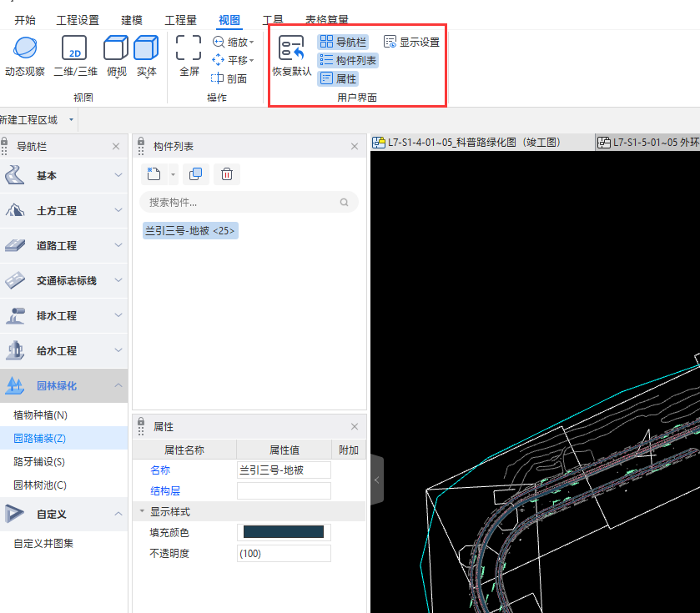Click the 名称 property name link
700x613 pixels.
click(160, 470)
